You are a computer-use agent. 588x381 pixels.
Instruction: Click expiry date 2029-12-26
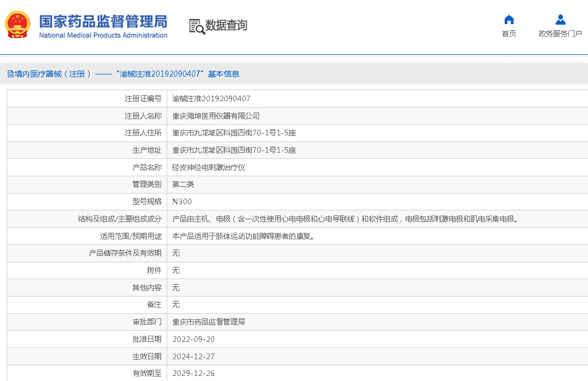(x=194, y=373)
